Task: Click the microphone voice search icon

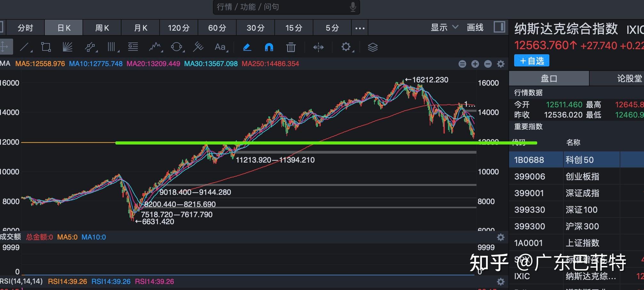Action: [x=353, y=7]
